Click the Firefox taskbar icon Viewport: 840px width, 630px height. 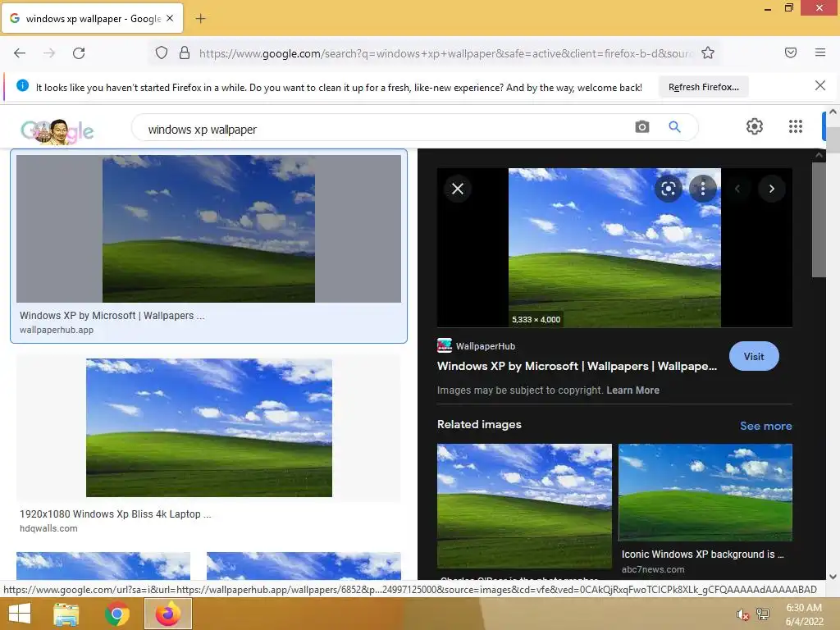(167, 614)
